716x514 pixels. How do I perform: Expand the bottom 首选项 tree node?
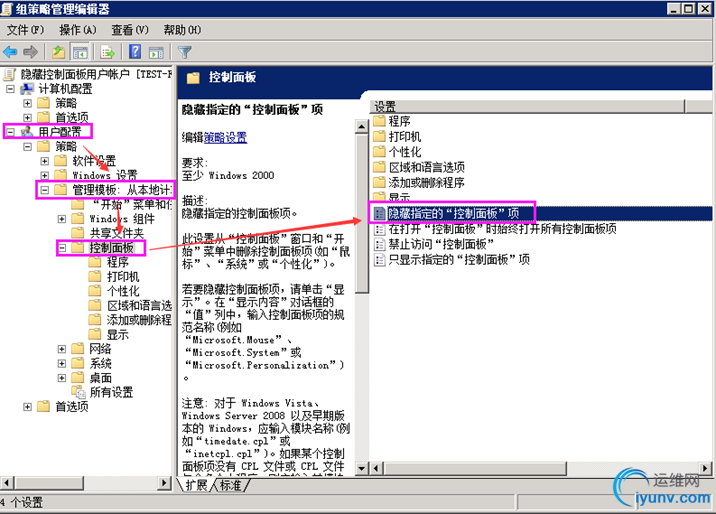coord(27,407)
